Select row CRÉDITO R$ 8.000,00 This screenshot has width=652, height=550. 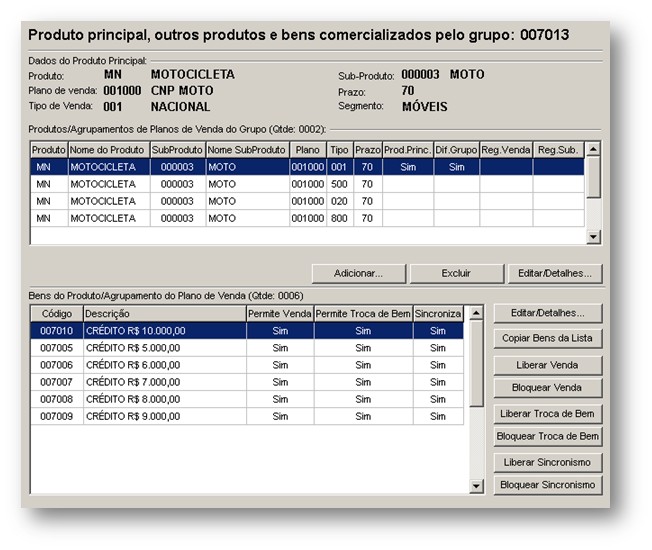247,399
